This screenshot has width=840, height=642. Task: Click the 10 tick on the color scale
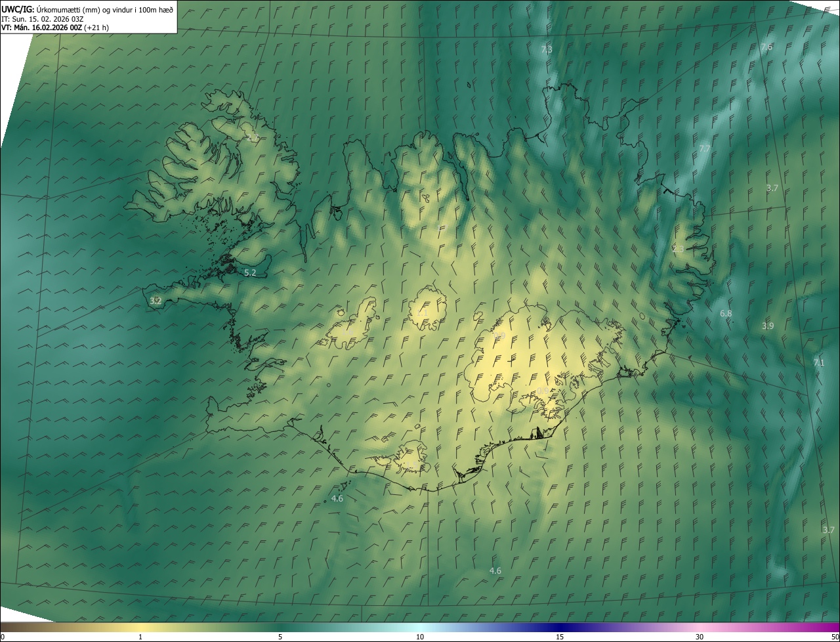pos(420,637)
